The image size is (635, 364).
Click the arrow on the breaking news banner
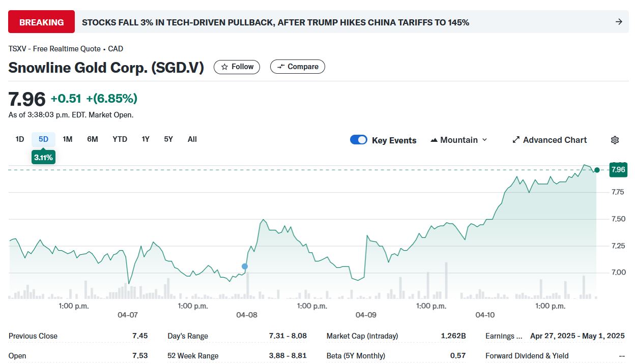(619, 22)
